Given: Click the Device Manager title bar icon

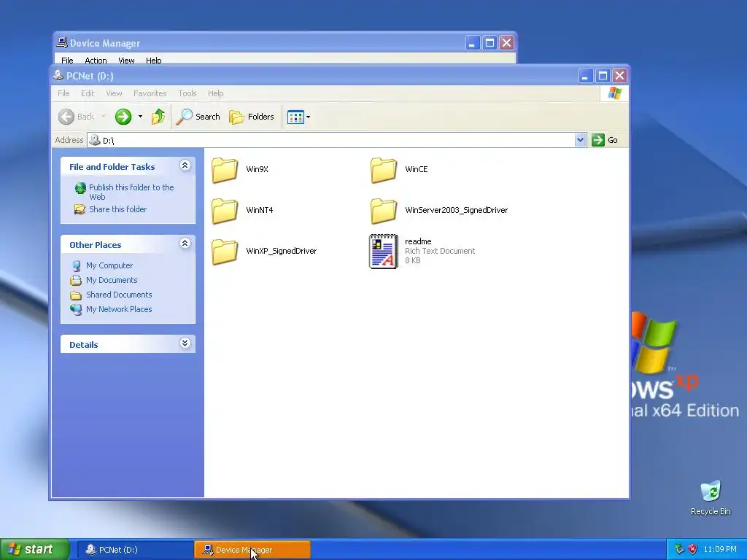Looking at the screenshot, I should point(62,42).
